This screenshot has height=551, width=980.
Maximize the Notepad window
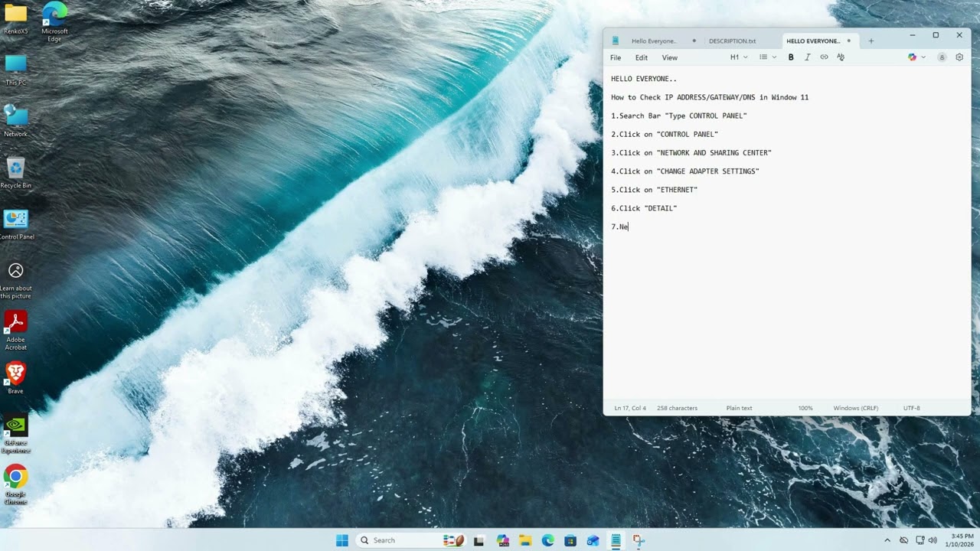[936, 35]
